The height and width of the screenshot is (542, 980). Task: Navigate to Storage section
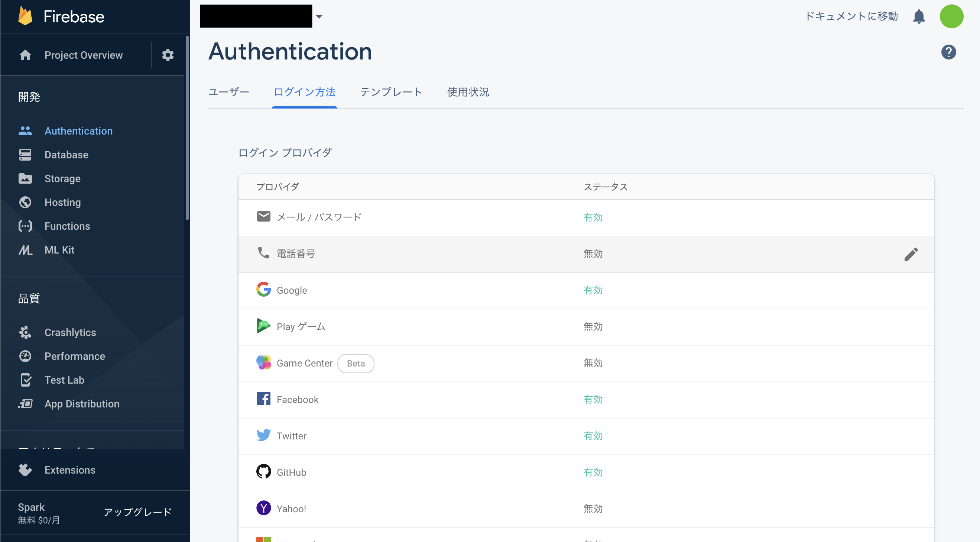pyautogui.click(x=62, y=178)
